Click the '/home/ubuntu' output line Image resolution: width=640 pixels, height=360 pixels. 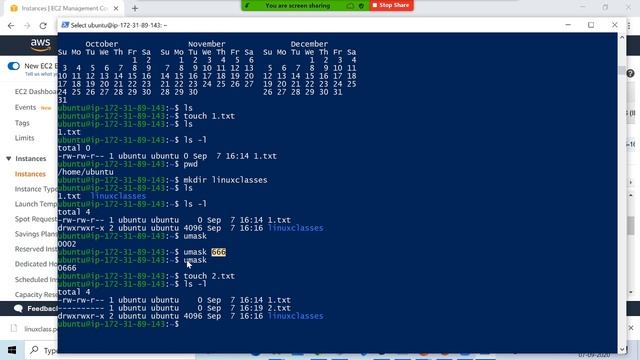click(86, 172)
